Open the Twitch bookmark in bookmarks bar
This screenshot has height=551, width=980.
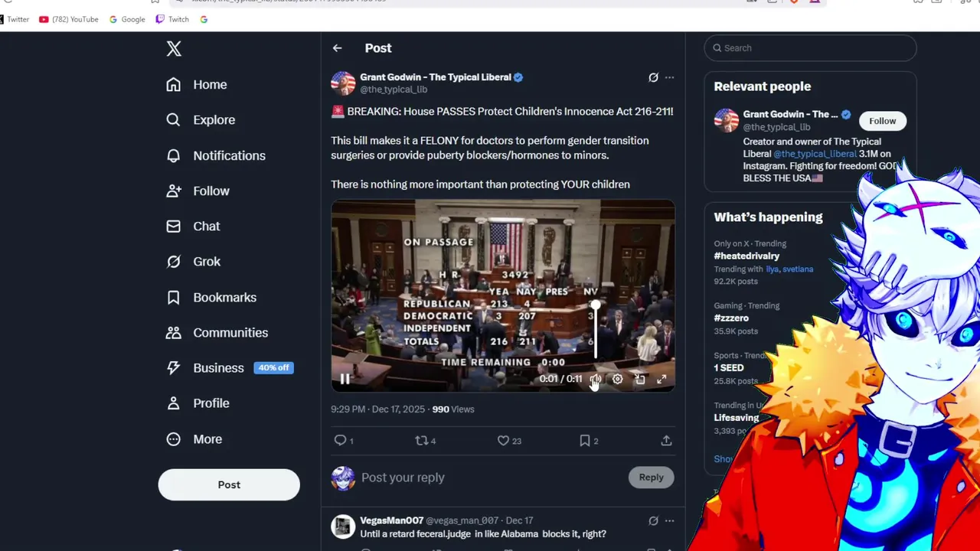172,19
